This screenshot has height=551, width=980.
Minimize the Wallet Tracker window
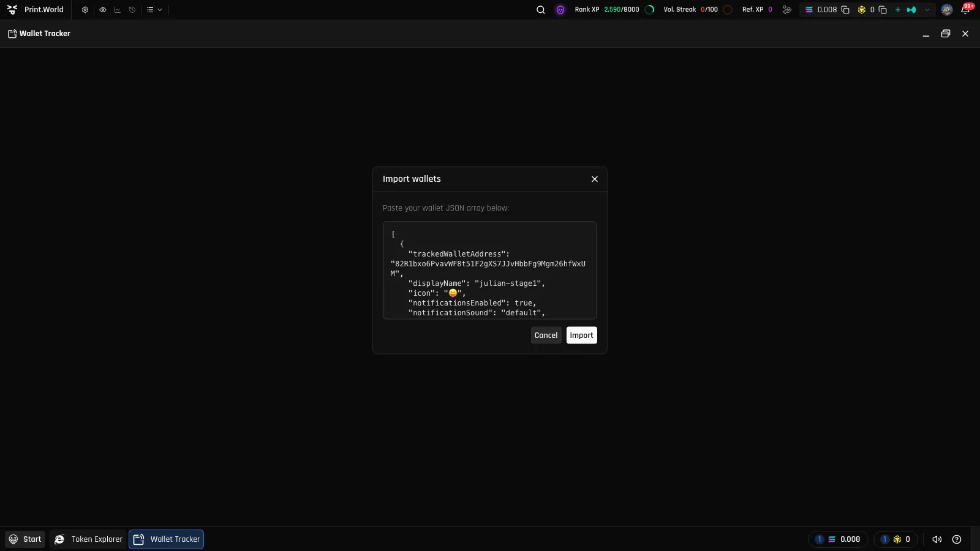pyautogui.click(x=926, y=34)
